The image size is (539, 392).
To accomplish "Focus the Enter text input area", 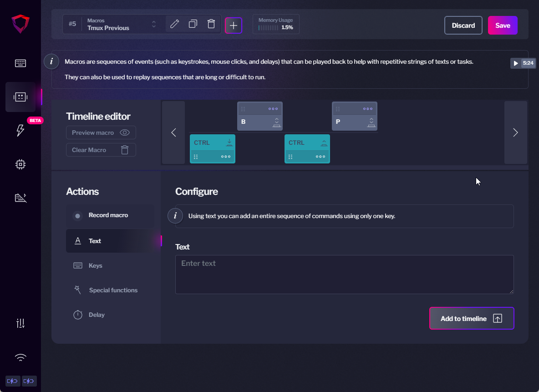I will pyautogui.click(x=345, y=275).
